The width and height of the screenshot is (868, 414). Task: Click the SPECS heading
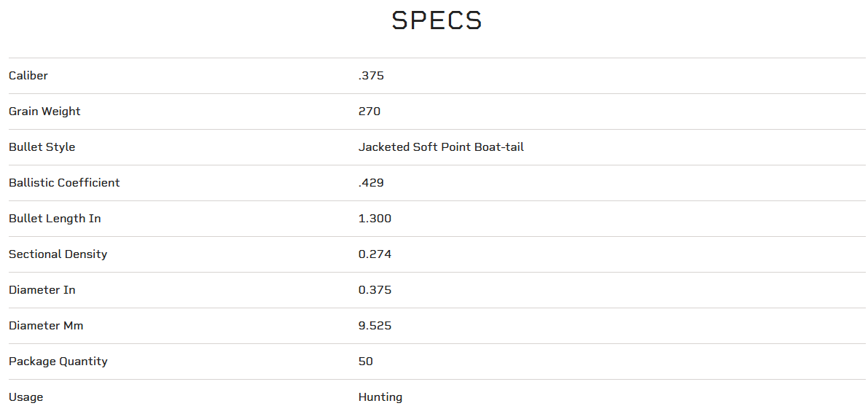(437, 20)
